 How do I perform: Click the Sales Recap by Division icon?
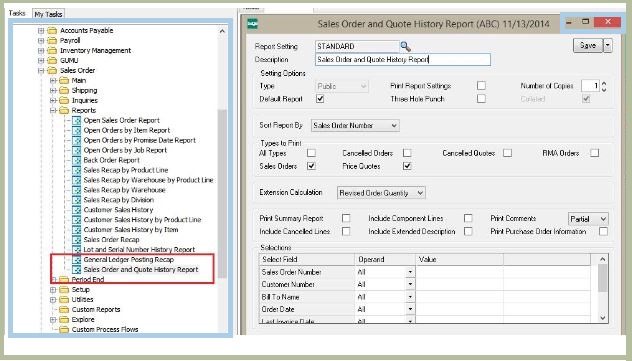77,200
